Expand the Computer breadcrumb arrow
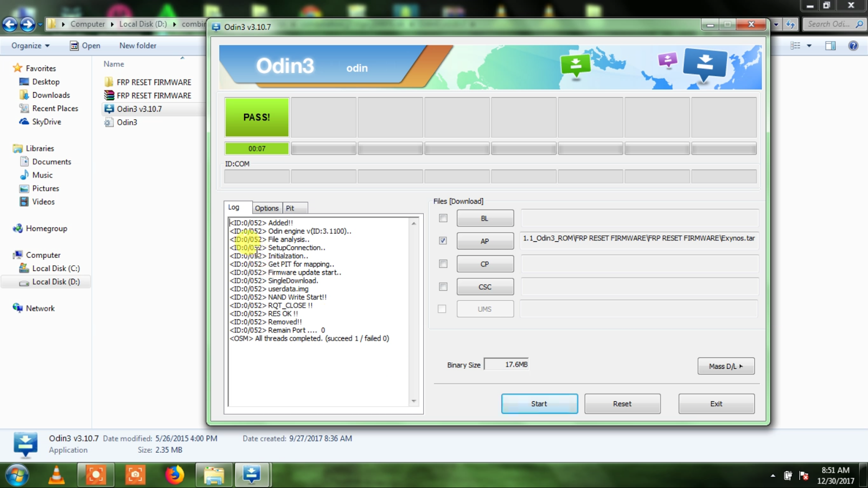Screen dimensions: 868x488 [112, 24]
